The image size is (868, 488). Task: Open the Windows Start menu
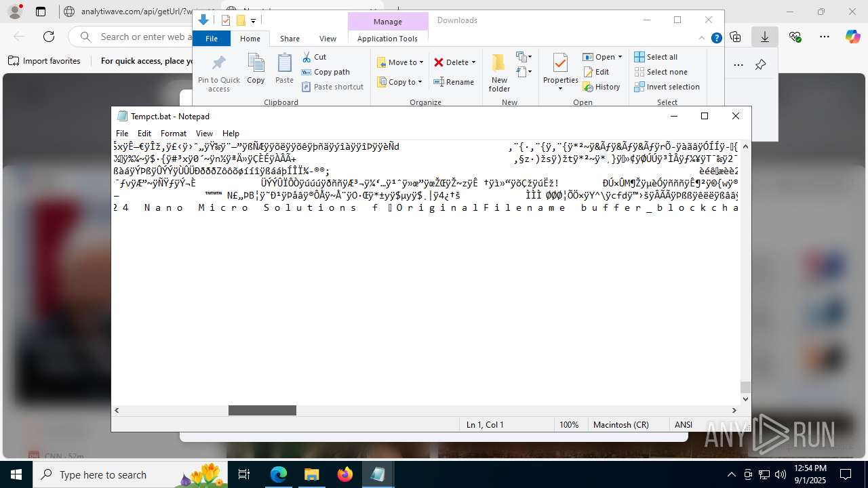tap(16, 474)
